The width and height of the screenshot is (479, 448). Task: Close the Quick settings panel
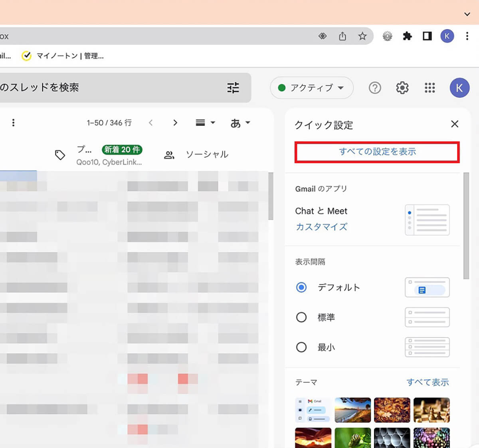point(454,124)
